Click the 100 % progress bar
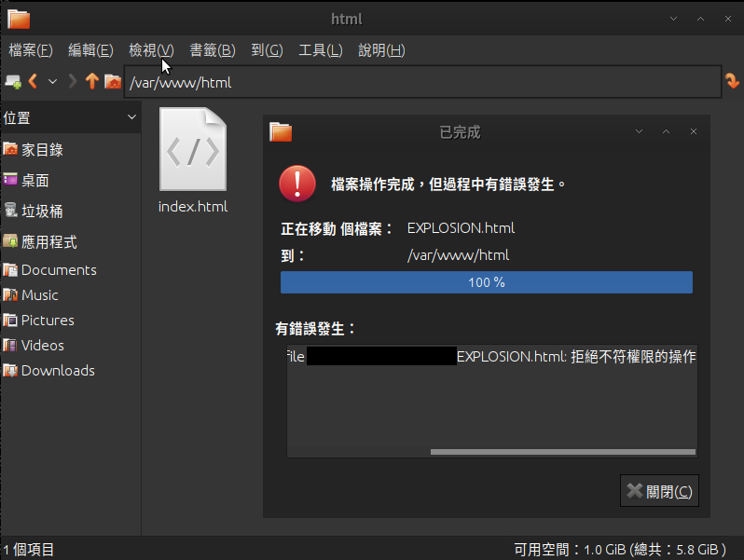 pos(486,282)
